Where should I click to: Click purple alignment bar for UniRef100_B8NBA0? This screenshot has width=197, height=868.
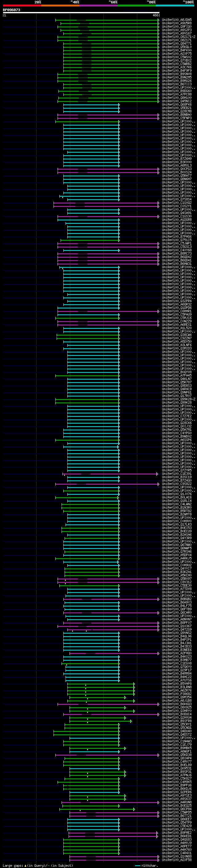click(108, 115)
